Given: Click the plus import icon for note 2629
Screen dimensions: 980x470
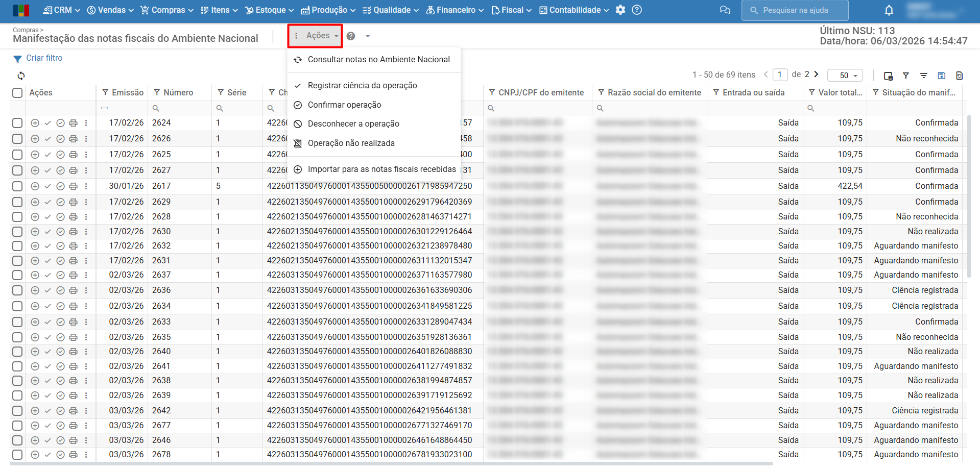Looking at the screenshot, I should tap(35, 202).
